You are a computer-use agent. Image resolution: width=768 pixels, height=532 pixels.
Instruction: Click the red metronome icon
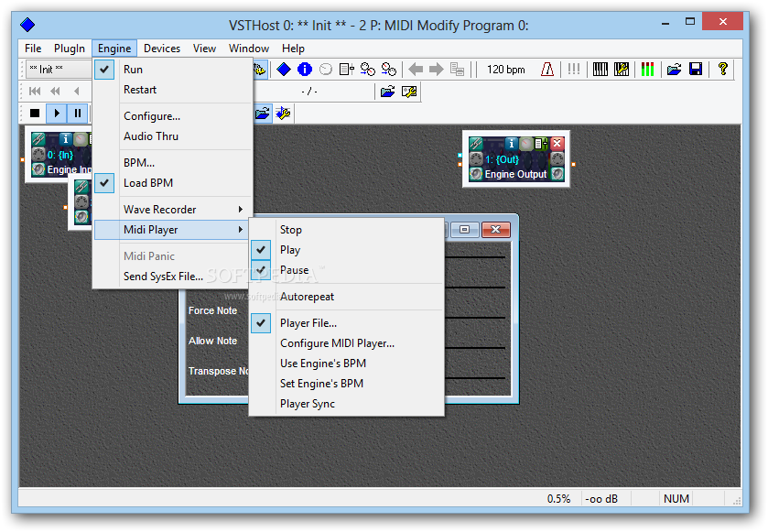[x=547, y=70]
